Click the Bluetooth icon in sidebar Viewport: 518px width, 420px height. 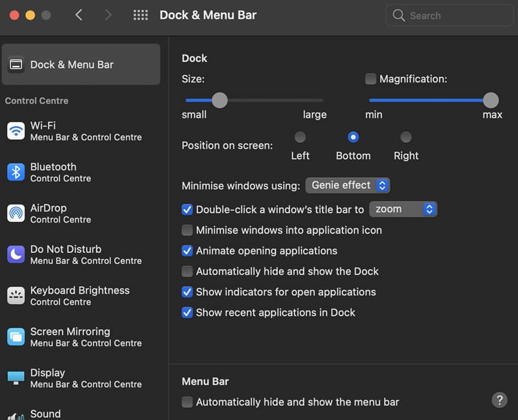point(16,172)
